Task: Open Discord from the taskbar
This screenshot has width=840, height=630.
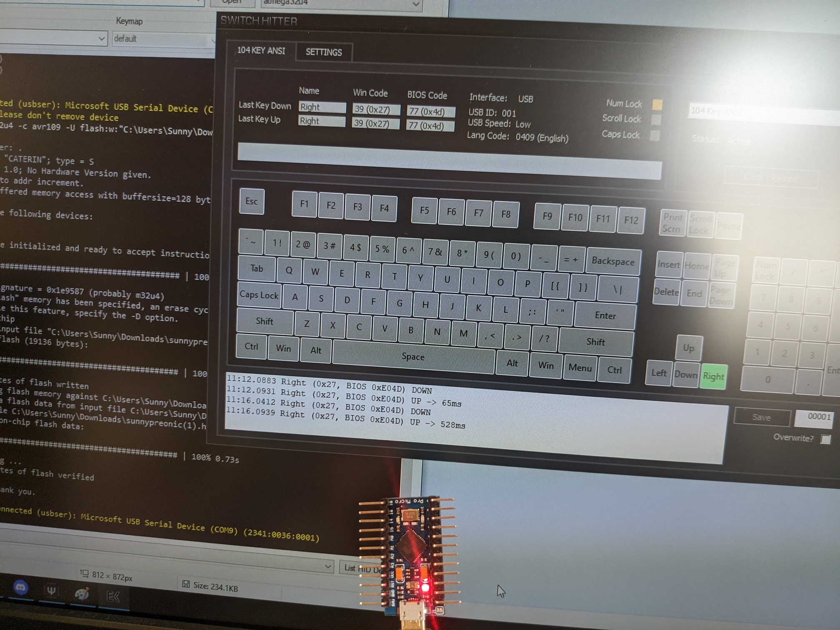Action: coord(21,587)
